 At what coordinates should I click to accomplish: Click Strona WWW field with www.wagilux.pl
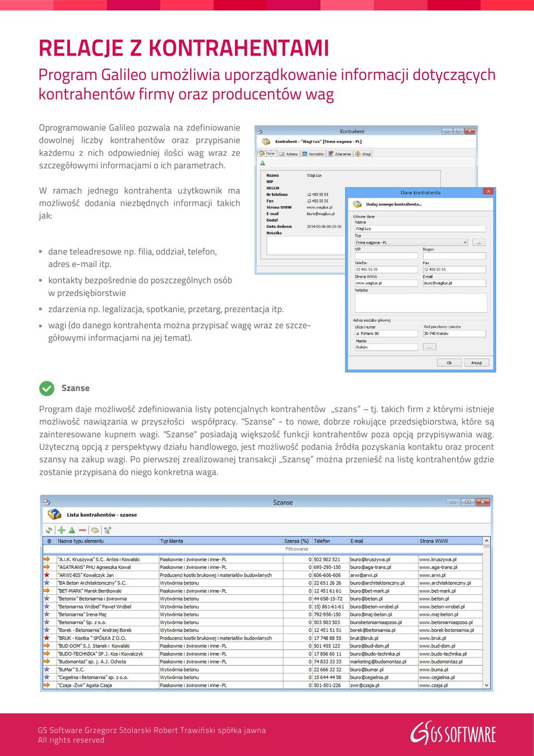pyautogui.click(x=386, y=283)
